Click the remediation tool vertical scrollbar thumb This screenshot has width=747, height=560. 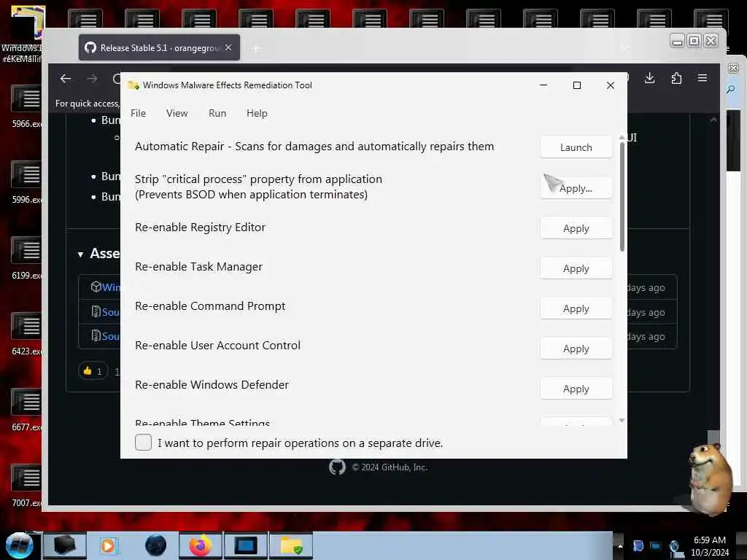622,196
